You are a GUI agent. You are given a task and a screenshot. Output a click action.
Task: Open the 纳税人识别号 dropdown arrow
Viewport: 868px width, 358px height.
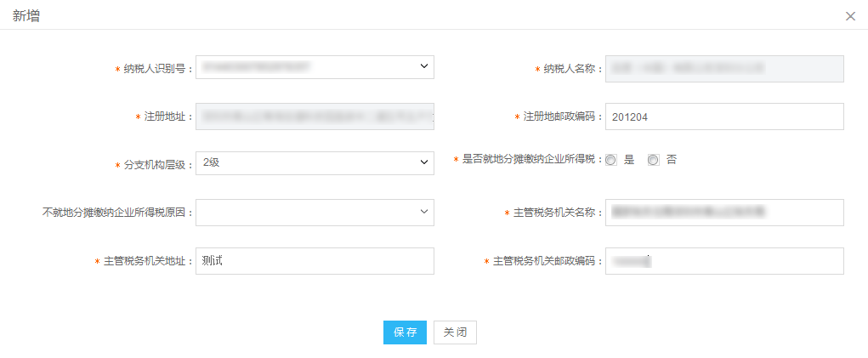(x=423, y=66)
